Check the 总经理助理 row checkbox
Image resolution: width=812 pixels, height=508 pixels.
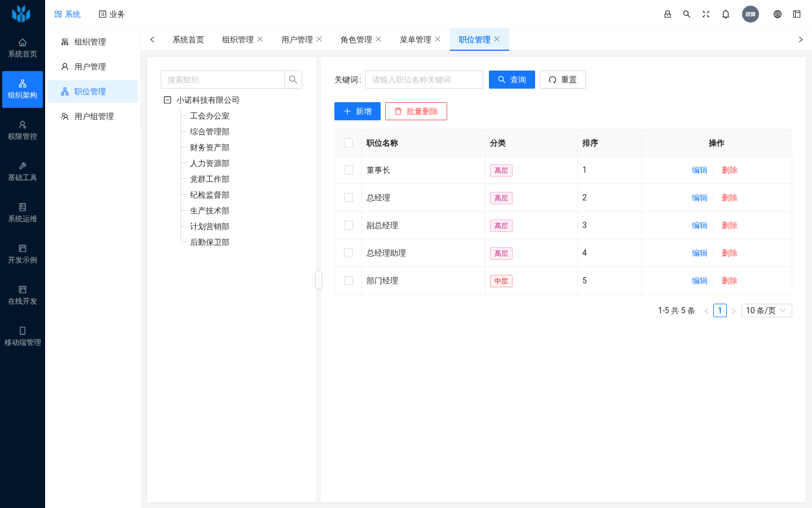point(348,253)
